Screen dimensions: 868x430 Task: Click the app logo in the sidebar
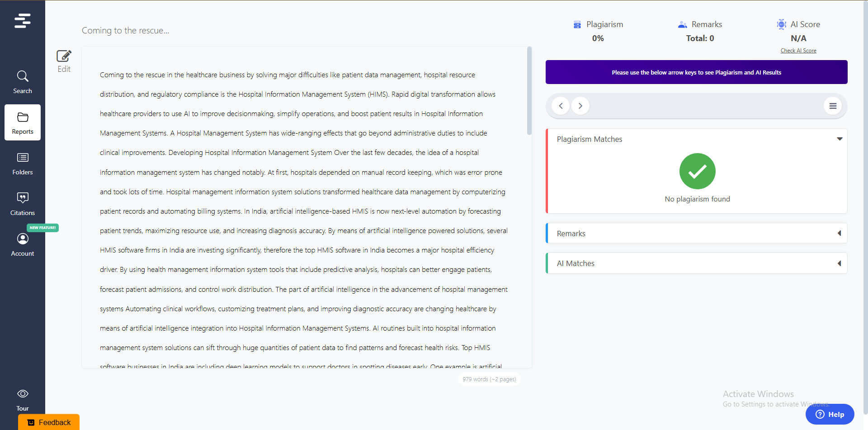22,21
